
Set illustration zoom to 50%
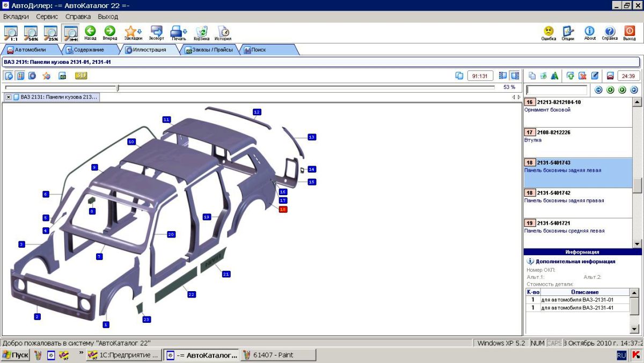[x=31, y=33]
